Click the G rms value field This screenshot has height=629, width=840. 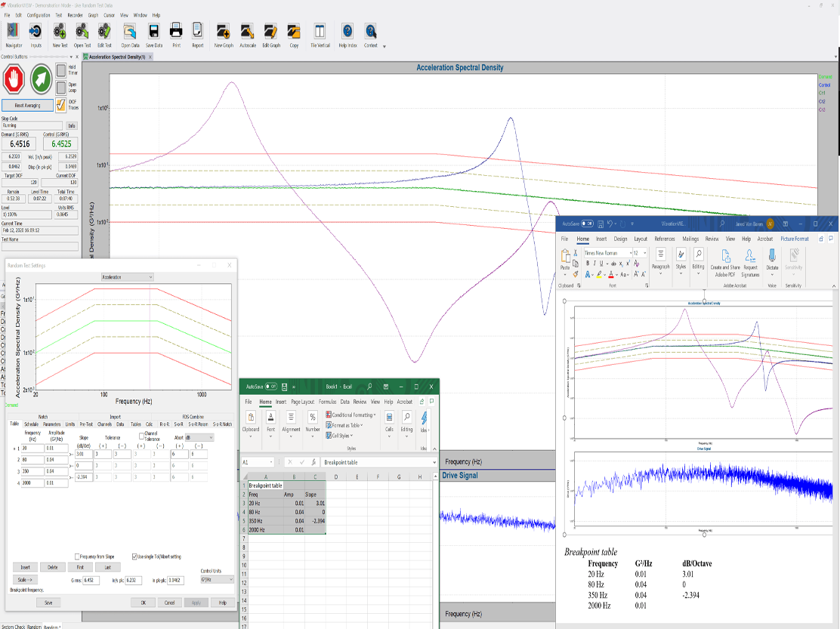92,579
